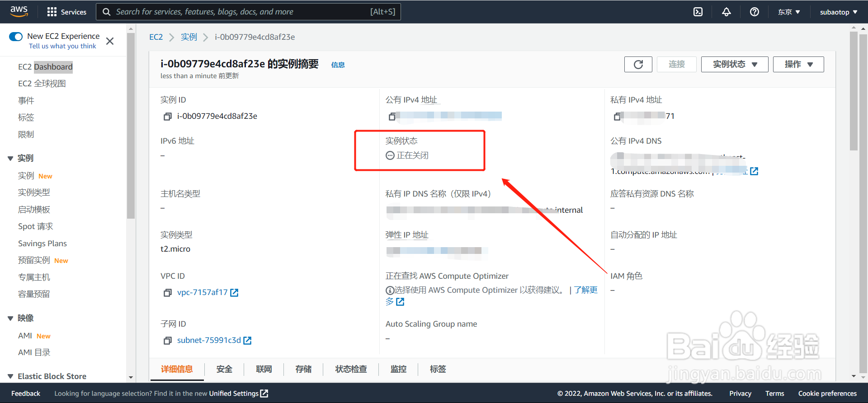
Task: Open 专属主机 in sidebar
Action: coord(34,277)
